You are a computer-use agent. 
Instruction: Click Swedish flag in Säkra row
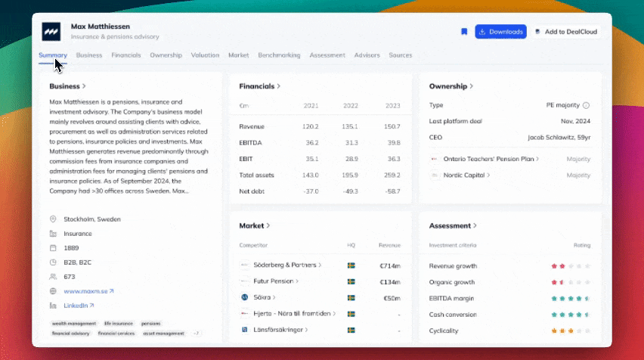[351, 297]
